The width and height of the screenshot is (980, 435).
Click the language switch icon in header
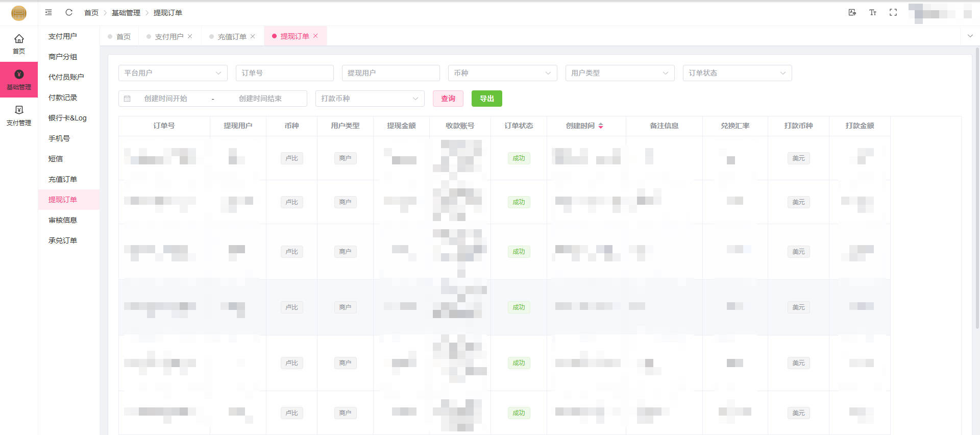pos(852,12)
